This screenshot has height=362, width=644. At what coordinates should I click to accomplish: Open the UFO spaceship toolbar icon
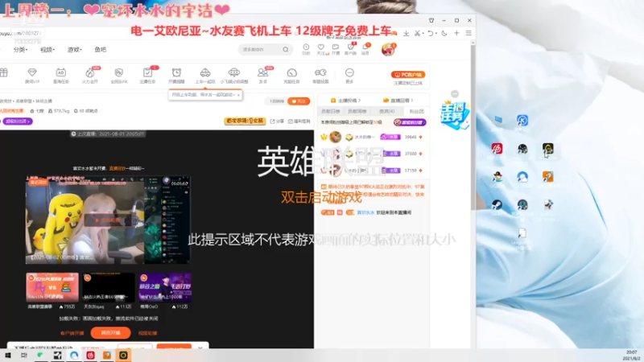234,76
